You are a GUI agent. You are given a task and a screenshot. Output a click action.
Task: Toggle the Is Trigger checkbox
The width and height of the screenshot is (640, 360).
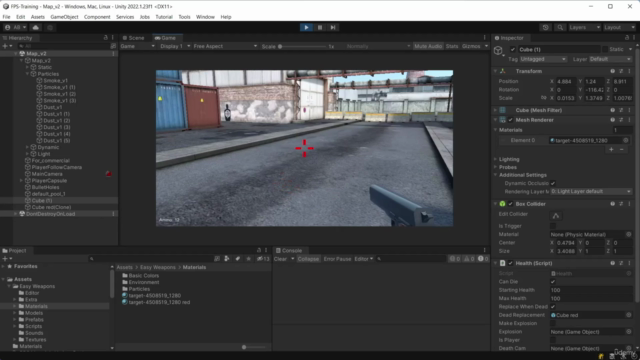(x=553, y=226)
